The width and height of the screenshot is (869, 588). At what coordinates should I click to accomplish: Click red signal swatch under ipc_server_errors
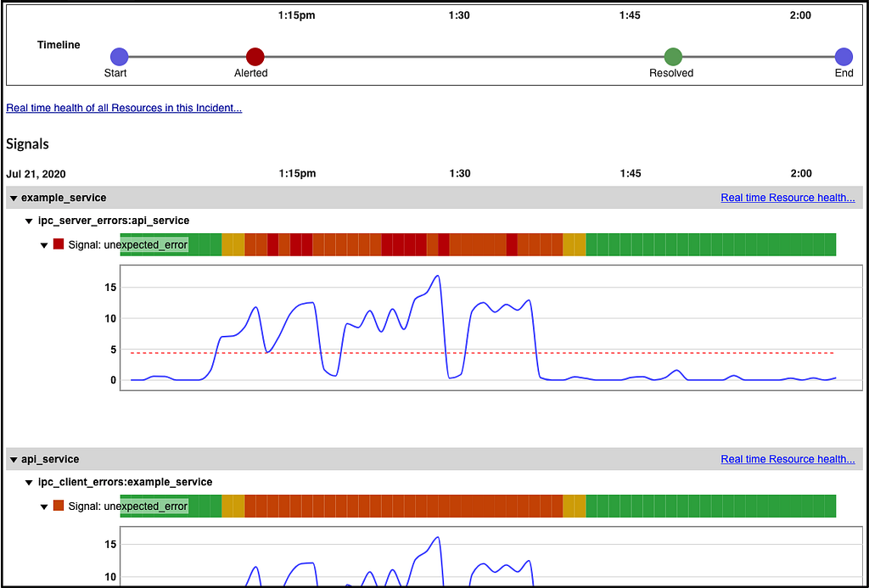tap(59, 244)
